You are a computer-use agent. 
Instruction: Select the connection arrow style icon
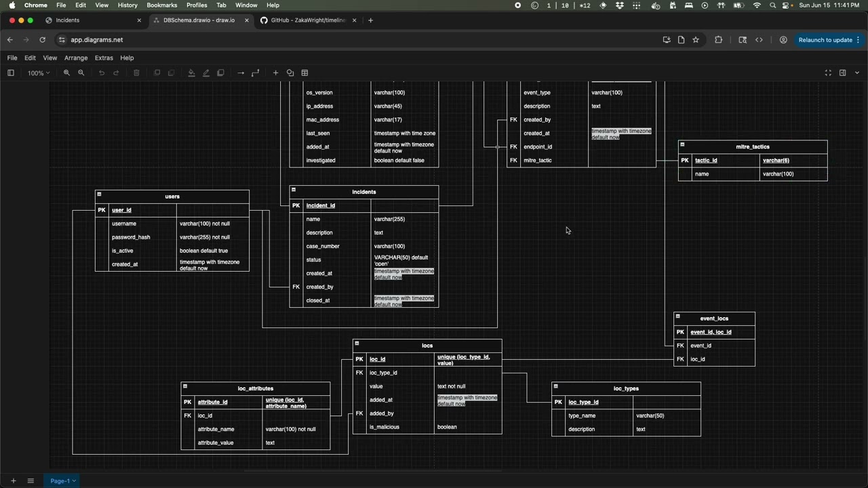(241, 73)
